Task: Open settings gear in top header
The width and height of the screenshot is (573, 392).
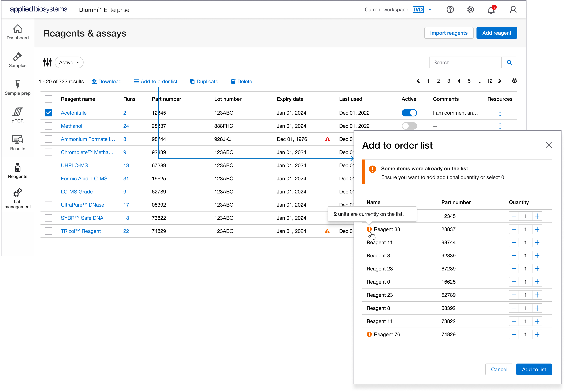Action: tap(471, 10)
